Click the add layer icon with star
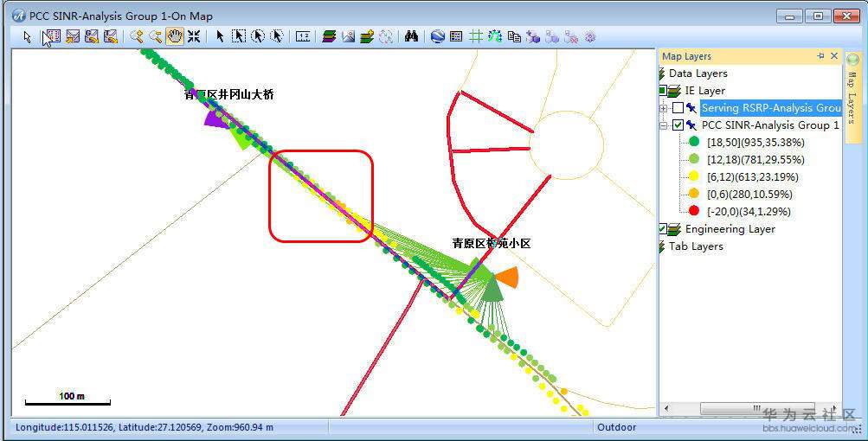 (367, 37)
